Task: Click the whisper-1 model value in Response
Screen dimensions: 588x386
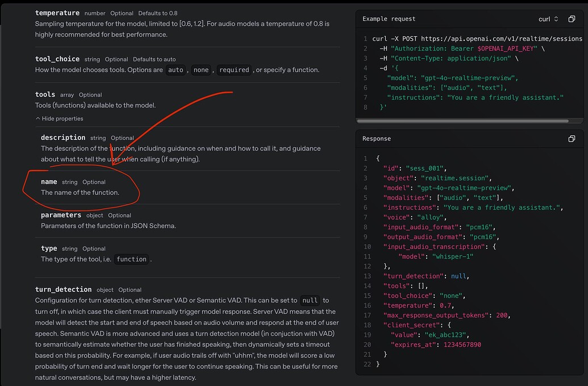Action: coord(453,256)
